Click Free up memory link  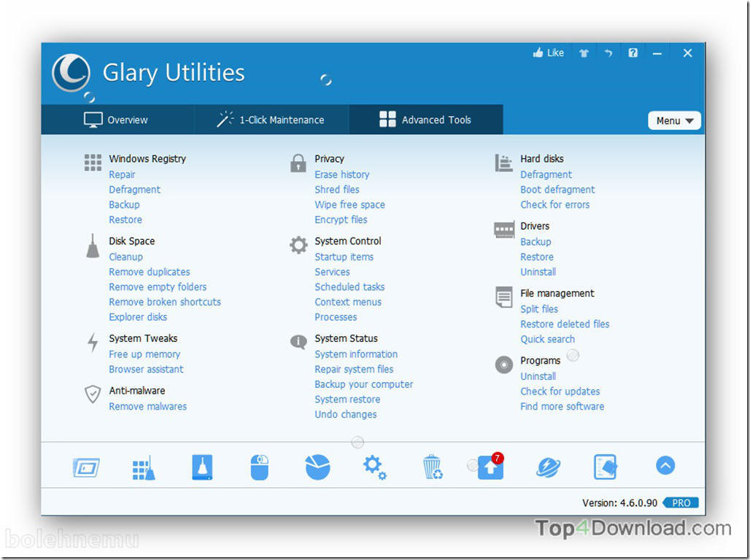(x=144, y=354)
